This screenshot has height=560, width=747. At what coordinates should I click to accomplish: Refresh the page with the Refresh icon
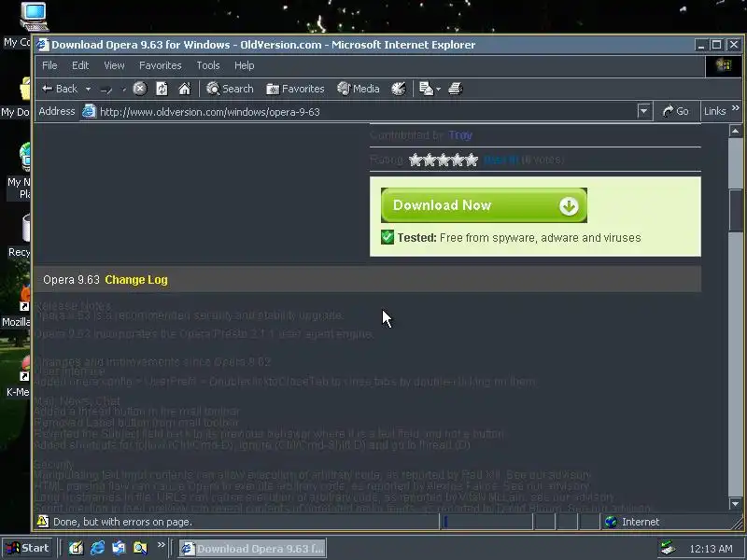click(x=162, y=89)
